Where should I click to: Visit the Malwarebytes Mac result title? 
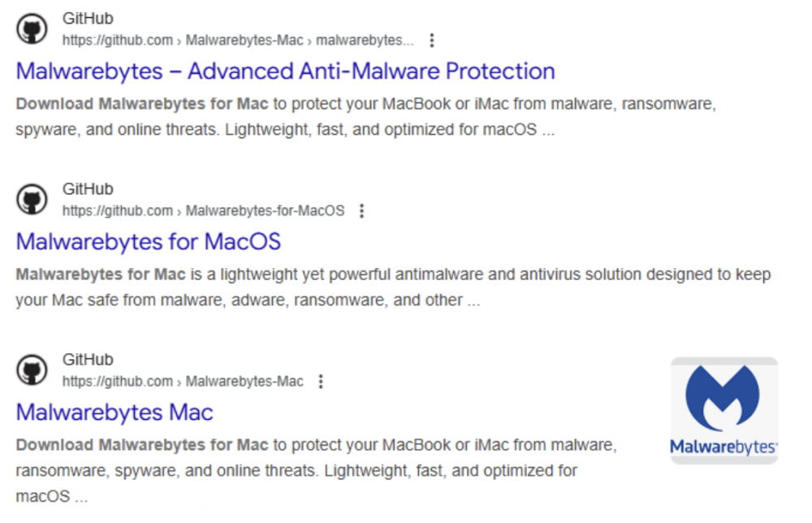pos(114,413)
